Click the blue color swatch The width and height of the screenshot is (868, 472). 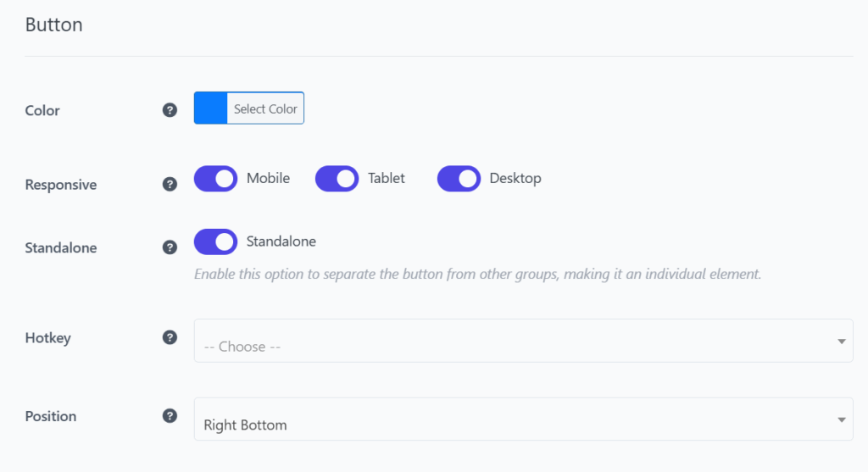tap(210, 108)
